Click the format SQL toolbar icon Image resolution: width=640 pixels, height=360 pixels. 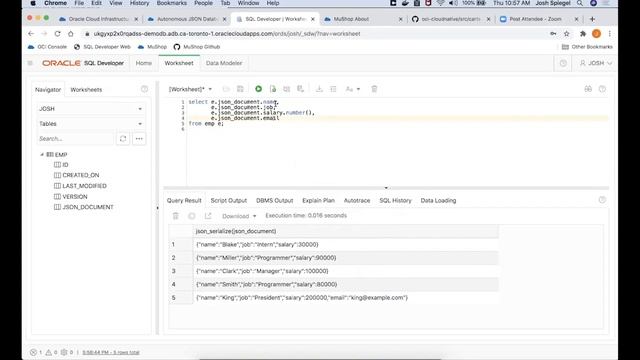click(333, 89)
